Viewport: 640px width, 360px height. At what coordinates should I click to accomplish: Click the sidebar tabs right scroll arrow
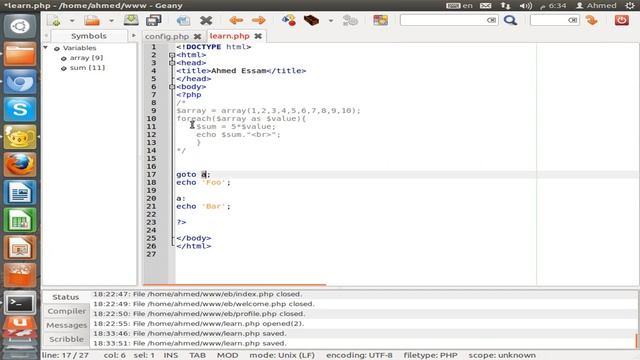[x=133, y=36]
